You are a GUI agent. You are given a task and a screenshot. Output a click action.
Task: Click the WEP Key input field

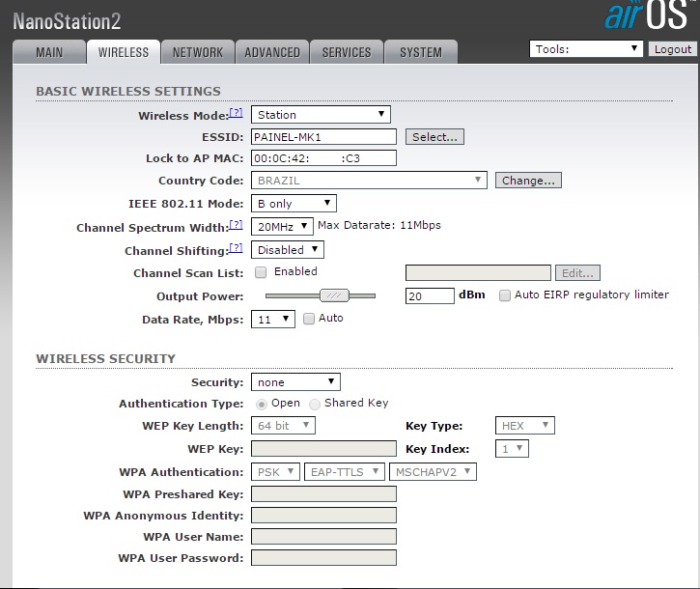coord(323,449)
